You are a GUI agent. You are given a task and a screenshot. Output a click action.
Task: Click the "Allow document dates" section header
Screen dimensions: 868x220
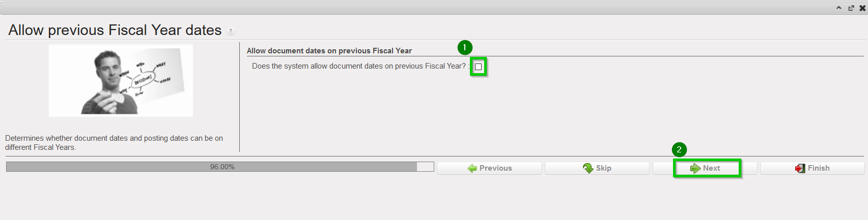[x=329, y=51]
